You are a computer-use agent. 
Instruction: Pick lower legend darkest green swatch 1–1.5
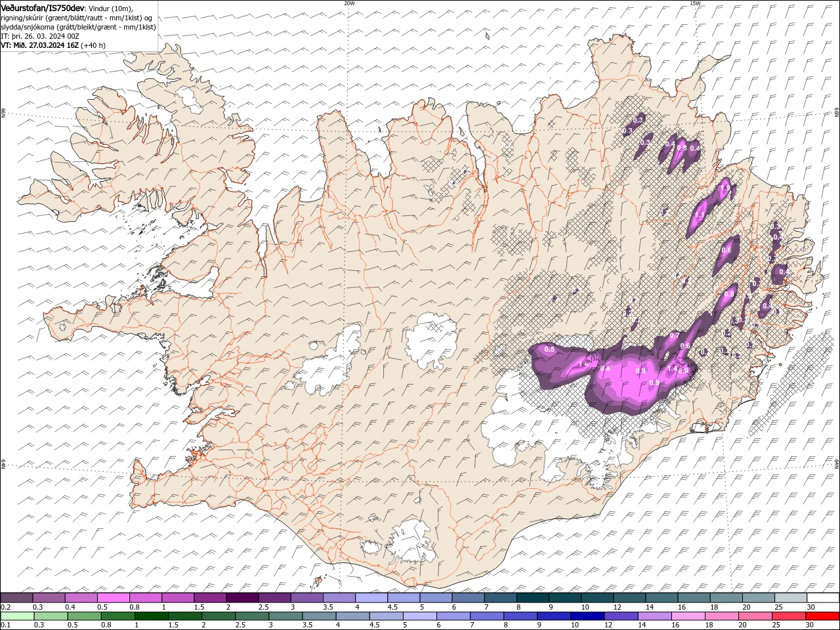coord(152,616)
